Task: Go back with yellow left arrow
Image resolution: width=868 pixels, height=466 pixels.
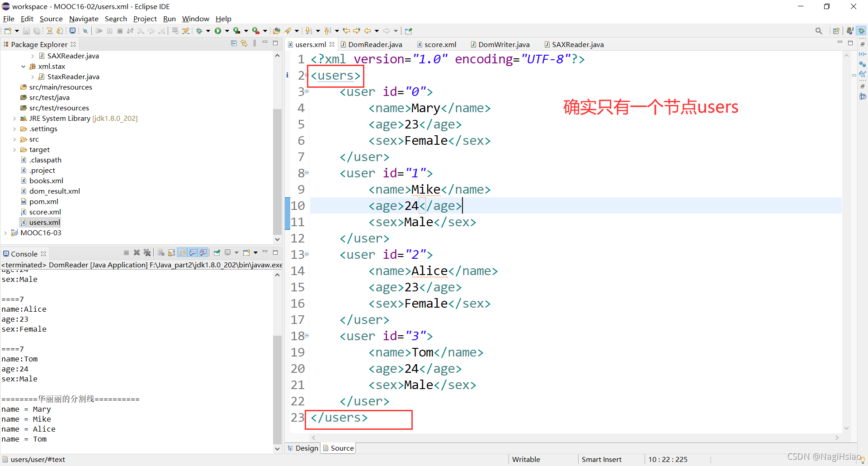Action: (368, 31)
